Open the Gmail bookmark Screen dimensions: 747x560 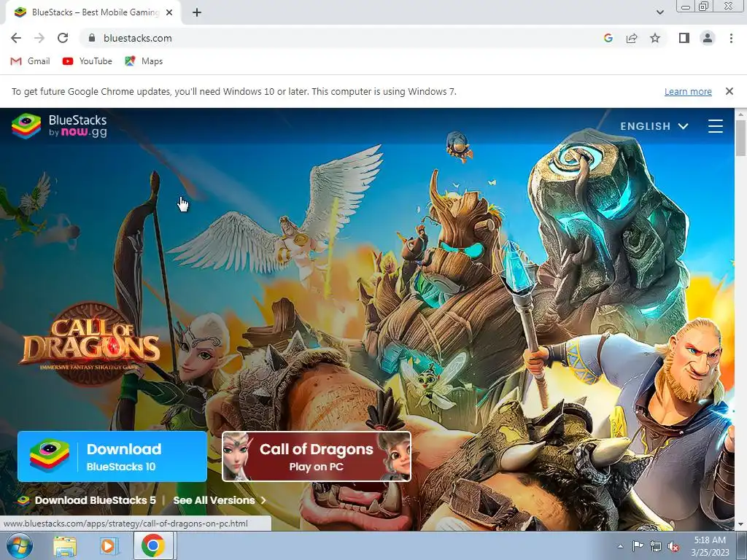click(30, 61)
